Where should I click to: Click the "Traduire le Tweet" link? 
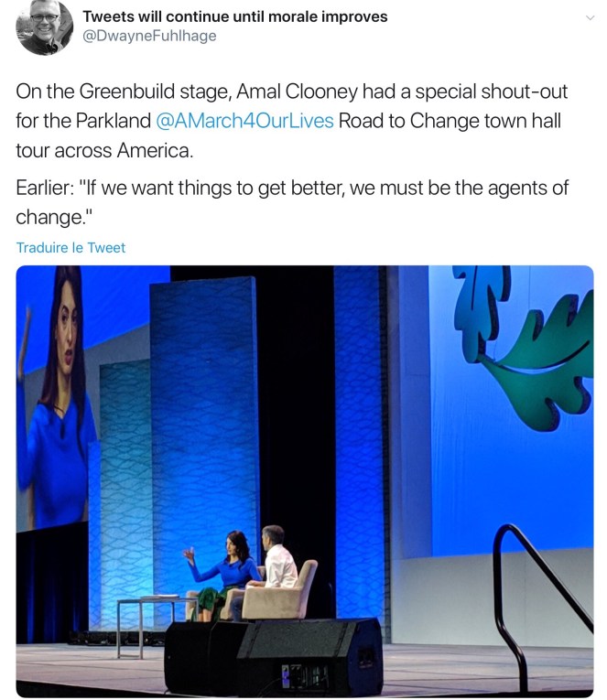point(70,247)
